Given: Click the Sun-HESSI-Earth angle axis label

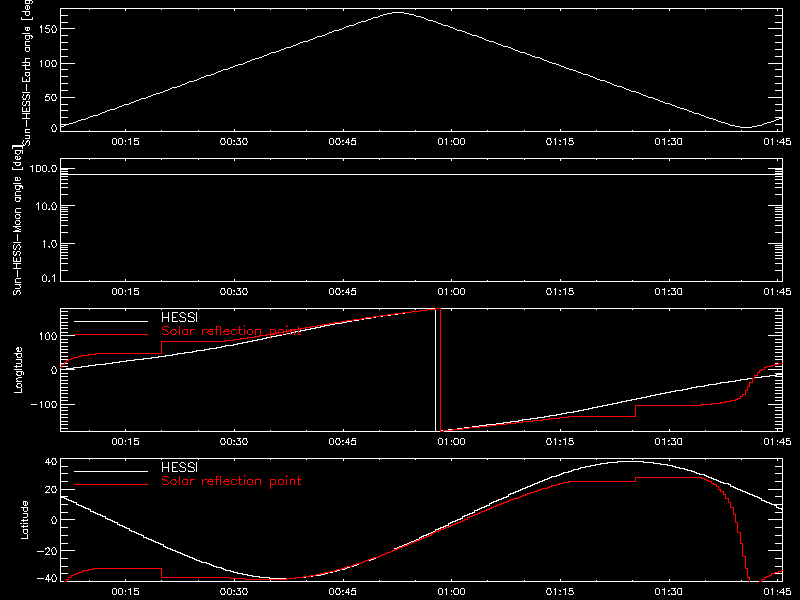Looking at the screenshot, I should (27, 72).
